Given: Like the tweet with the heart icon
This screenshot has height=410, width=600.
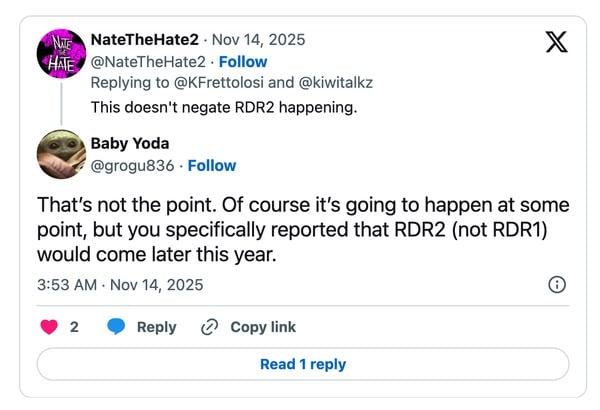Looking at the screenshot, I should pos(47,327).
